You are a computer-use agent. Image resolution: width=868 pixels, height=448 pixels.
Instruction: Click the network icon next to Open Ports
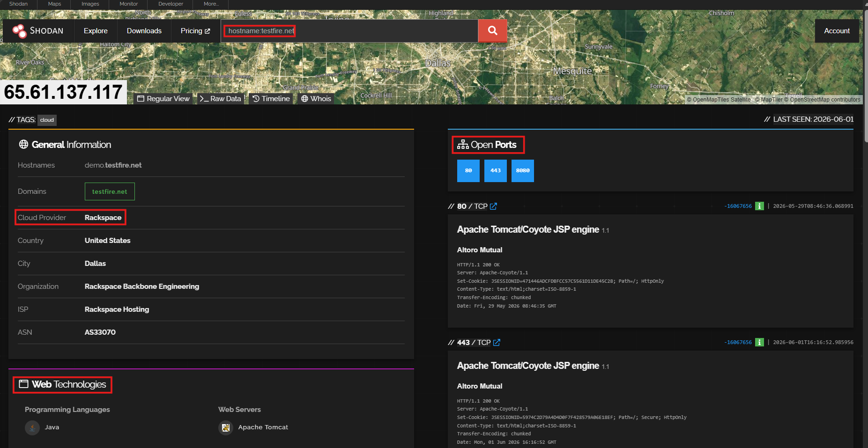pos(463,145)
